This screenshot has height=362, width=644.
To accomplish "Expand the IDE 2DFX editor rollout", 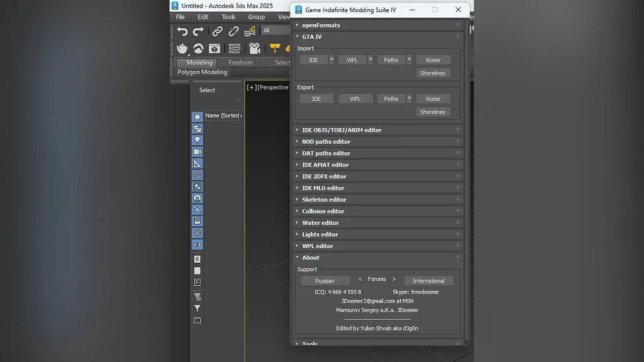I will click(x=378, y=176).
